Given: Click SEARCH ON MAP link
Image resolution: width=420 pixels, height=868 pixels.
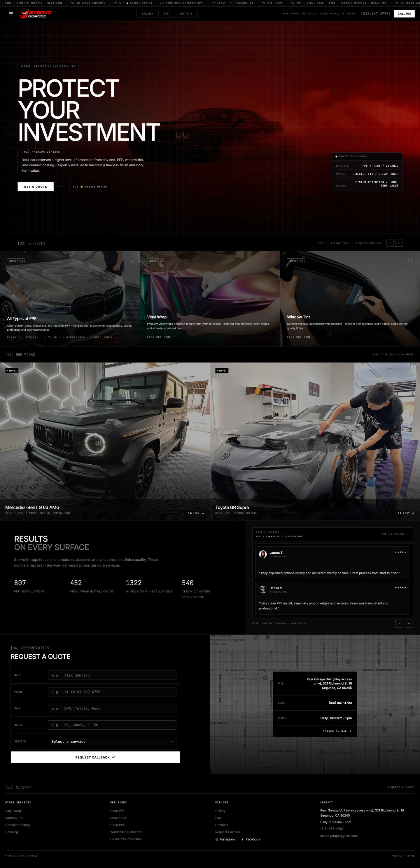Looking at the screenshot, I should (337, 731).
